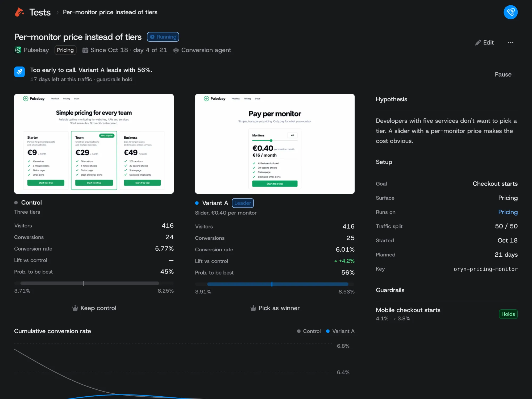This screenshot has width=532, height=399.
Task: Select the Pricing tag chip
Action: click(x=65, y=50)
